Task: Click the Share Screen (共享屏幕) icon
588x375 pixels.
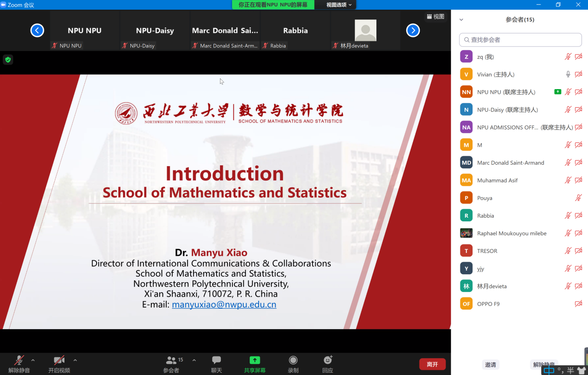Action: pos(255,360)
